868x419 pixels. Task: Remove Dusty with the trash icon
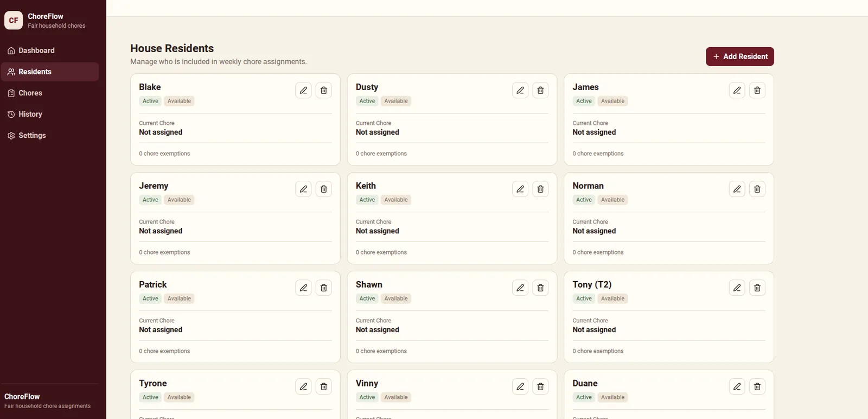coord(540,90)
